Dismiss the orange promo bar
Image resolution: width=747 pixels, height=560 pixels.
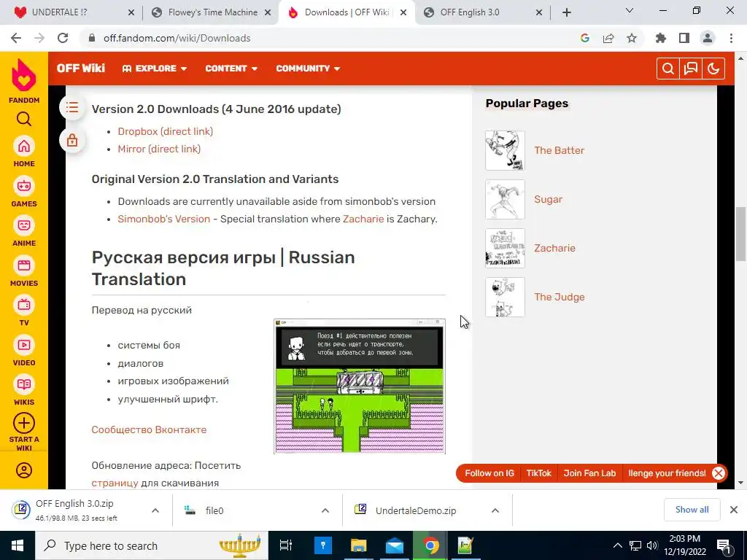pos(719,473)
